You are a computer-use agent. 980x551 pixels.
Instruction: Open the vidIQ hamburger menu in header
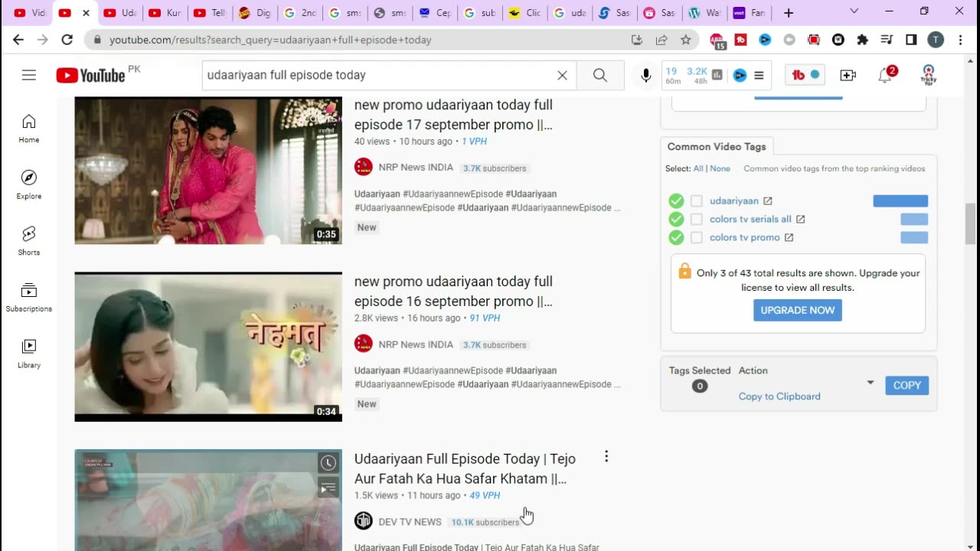click(x=759, y=75)
